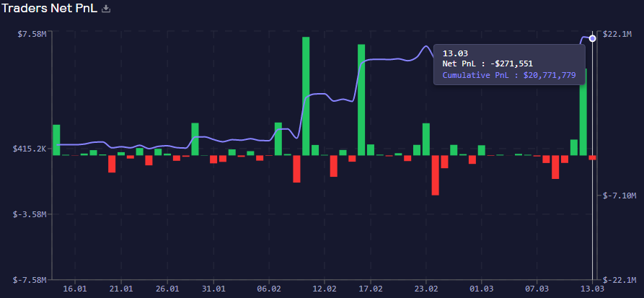Click the "Traders Net PnL" chart title
644x298 pixels.
(x=49, y=8)
